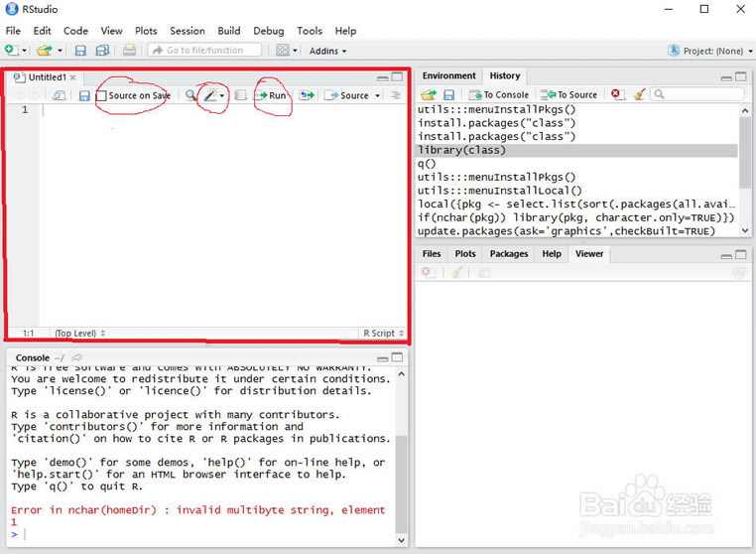Open the Session menu
This screenshot has width=756, height=554.
[x=188, y=31]
